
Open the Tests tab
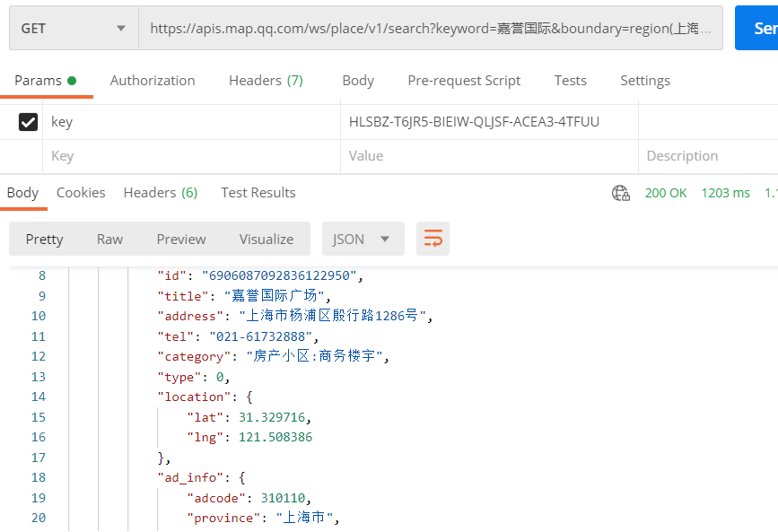570,81
